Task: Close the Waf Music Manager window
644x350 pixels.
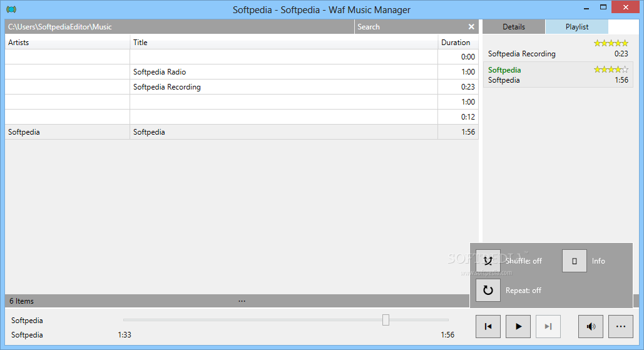Action: pos(625,7)
